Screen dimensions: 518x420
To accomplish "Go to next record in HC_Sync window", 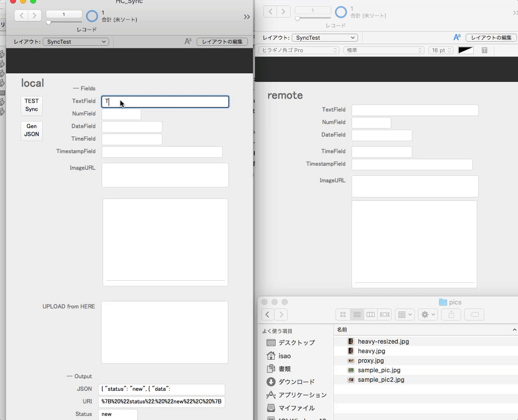I will pyautogui.click(x=35, y=15).
